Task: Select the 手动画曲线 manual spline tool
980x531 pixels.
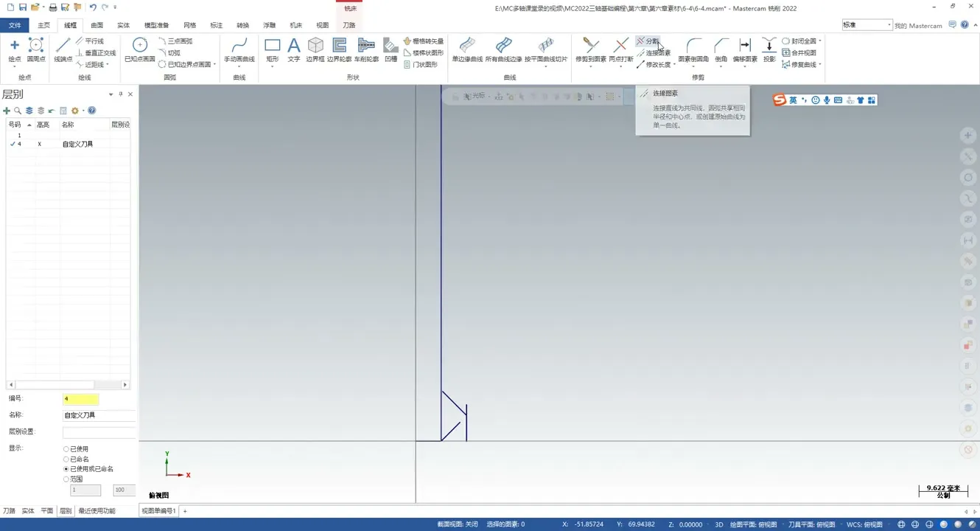Action: click(239, 49)
